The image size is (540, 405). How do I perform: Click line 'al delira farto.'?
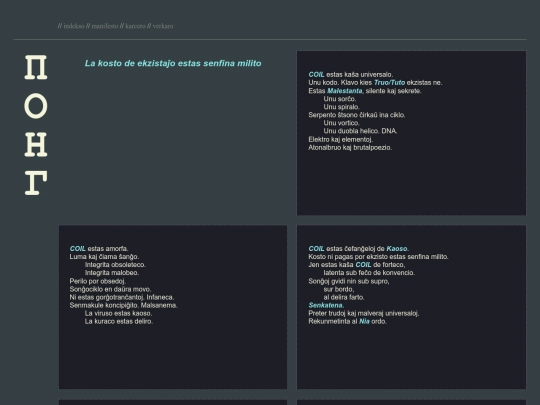click(344, 297)
